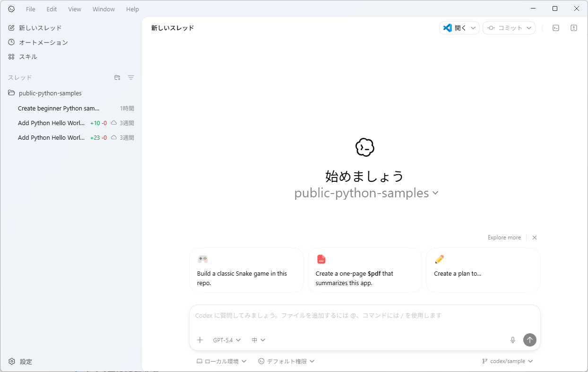Image resolution: width=588 pixels, height=372 pixels.
Task: Dismiss suggestions with the X icon
Action: click(535, 237)
